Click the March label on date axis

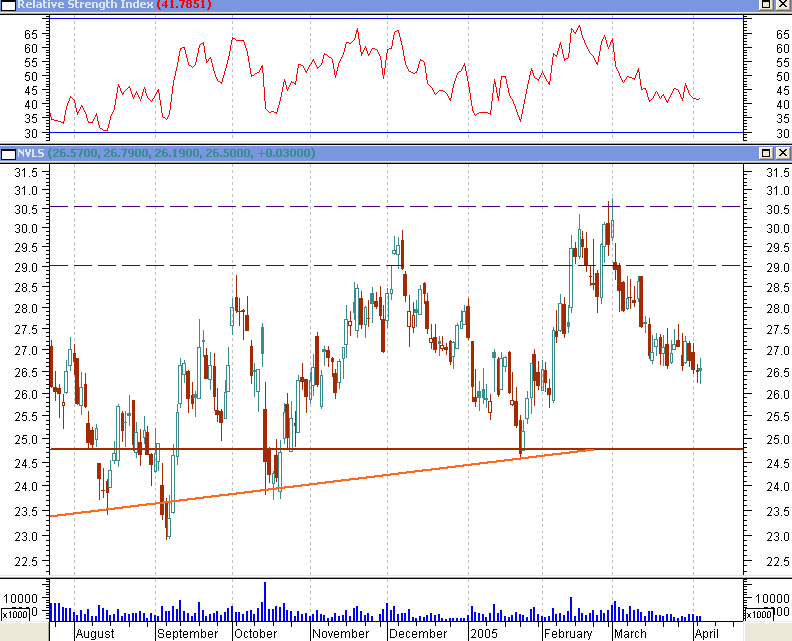click(x=630, y=633)
